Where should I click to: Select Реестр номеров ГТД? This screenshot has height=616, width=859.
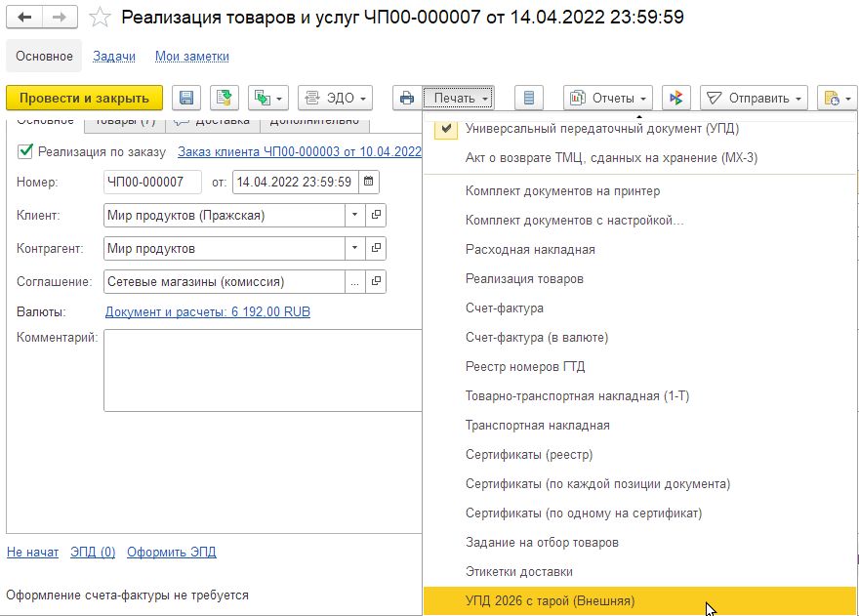639,367
